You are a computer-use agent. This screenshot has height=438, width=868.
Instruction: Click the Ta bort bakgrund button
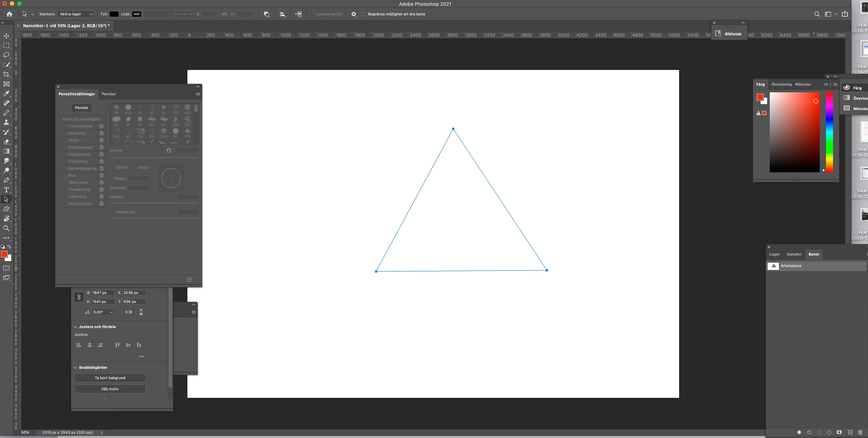110,378
